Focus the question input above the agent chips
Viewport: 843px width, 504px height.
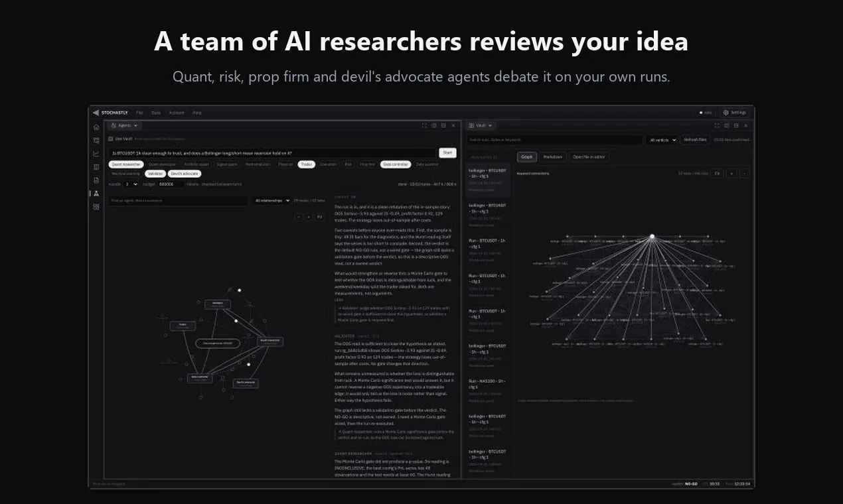pyautogui.click(x=271, y=153)
